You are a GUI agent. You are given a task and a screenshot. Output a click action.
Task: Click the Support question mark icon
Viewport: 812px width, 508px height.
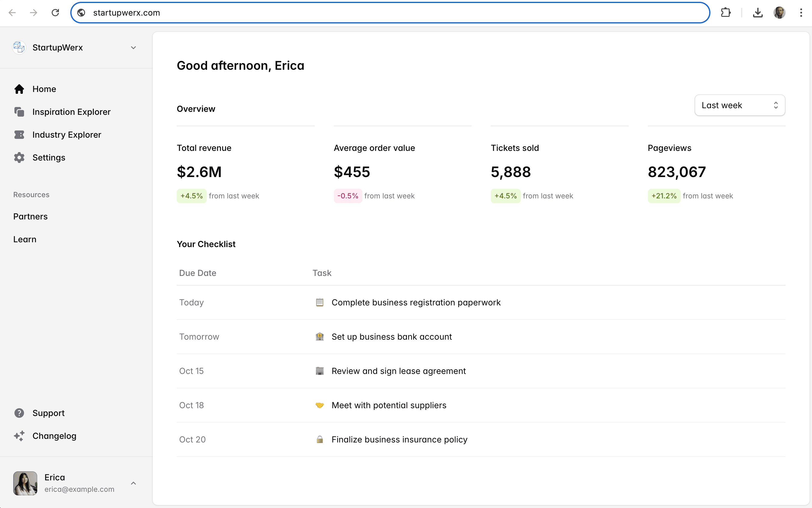[x=19, y=413]
